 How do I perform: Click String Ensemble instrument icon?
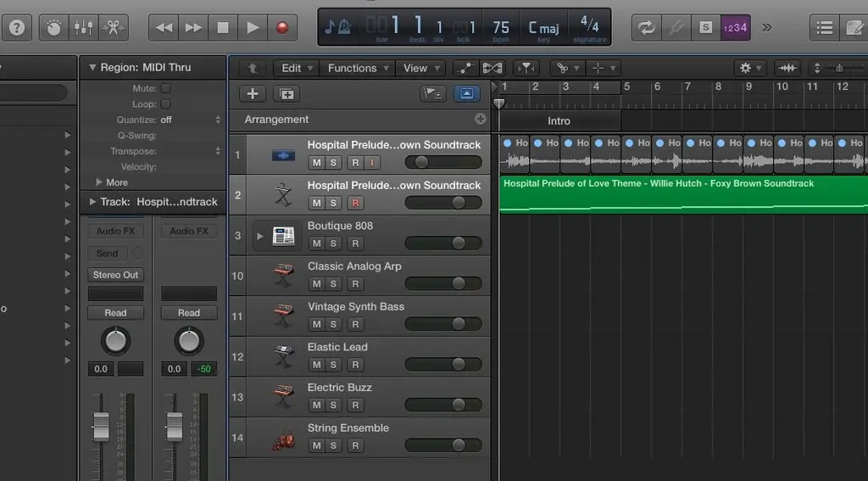tap(283, 439)
